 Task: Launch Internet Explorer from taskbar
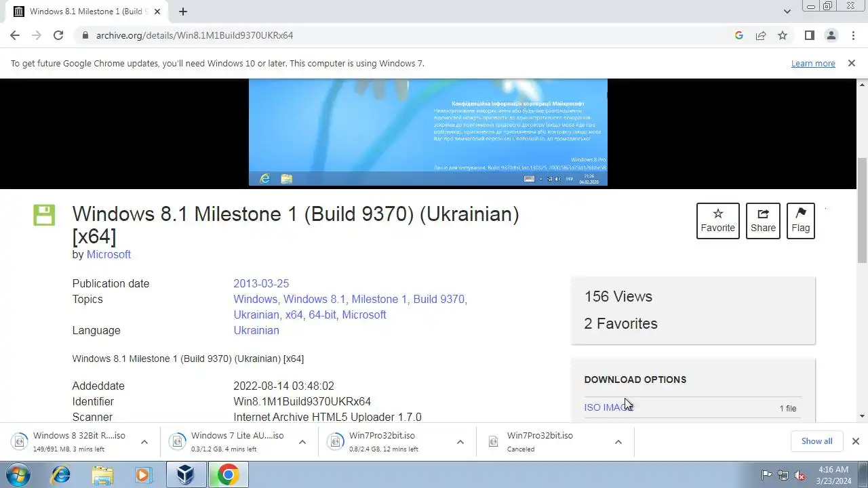(60, 474)
